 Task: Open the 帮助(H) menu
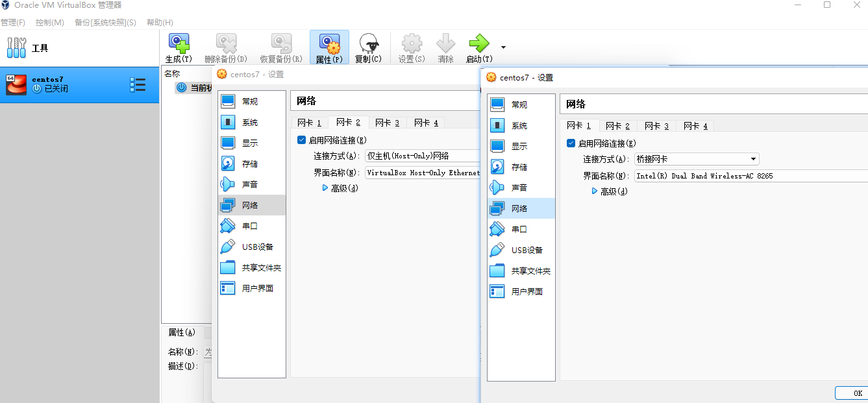click(x=160, y=23)
